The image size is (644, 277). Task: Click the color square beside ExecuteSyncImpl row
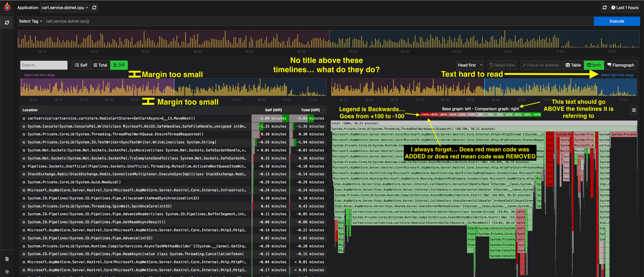pyautogui.click(x=24, y=174)
